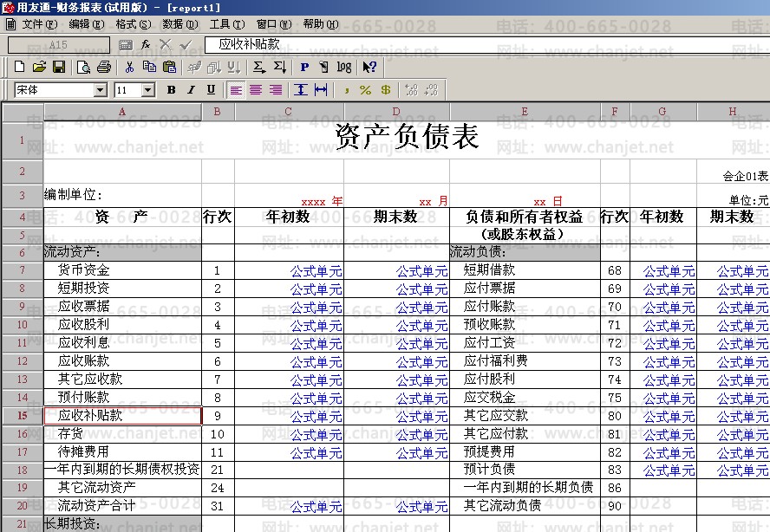
Task: Open the 文件 menu
Action: pyautogui.click(x=38, y=23)
